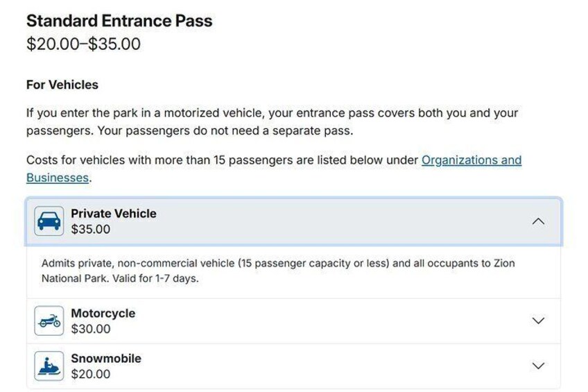The width and height of the screenshot is (588, 392).
Task: Click the $35.00 Private Vehicle price
Action: [90, 230]
